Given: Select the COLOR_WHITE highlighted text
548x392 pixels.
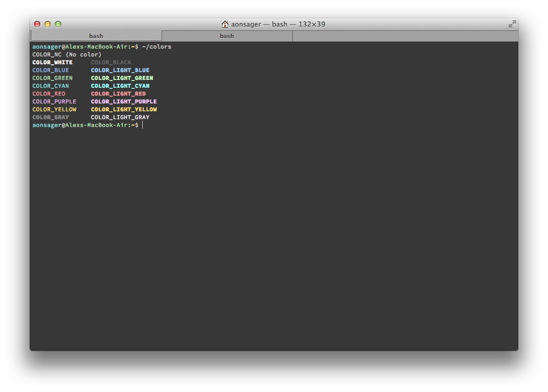Looking at the screenshot, I should [52, 62].
